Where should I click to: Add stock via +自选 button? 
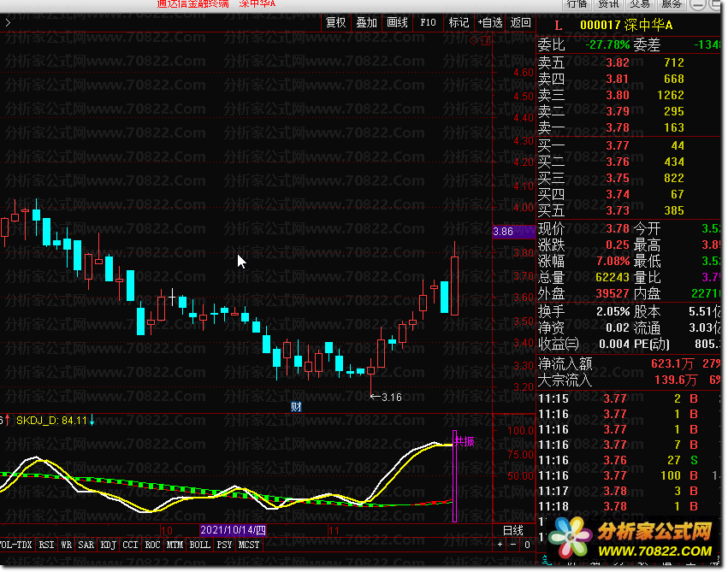490,23
